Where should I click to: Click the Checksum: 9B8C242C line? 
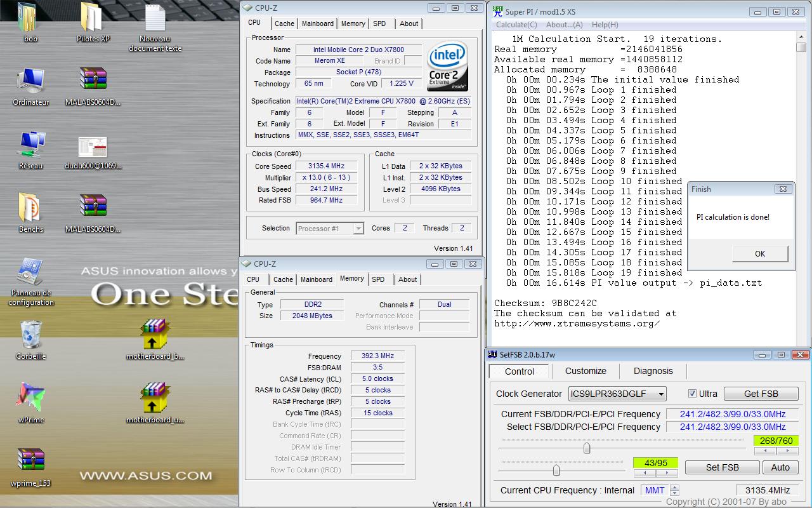point(546,303)
